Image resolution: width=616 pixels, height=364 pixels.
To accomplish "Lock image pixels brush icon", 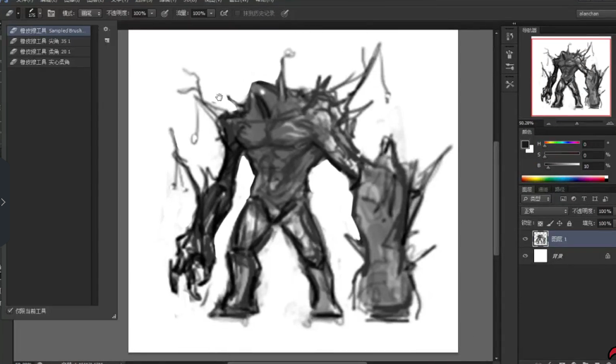I will pos(550,224).
